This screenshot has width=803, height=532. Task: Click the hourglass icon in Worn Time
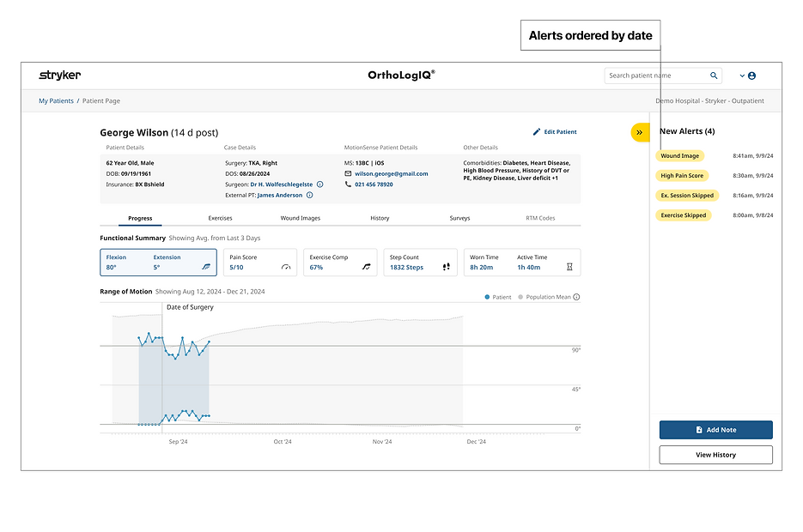tap(569, 267)
